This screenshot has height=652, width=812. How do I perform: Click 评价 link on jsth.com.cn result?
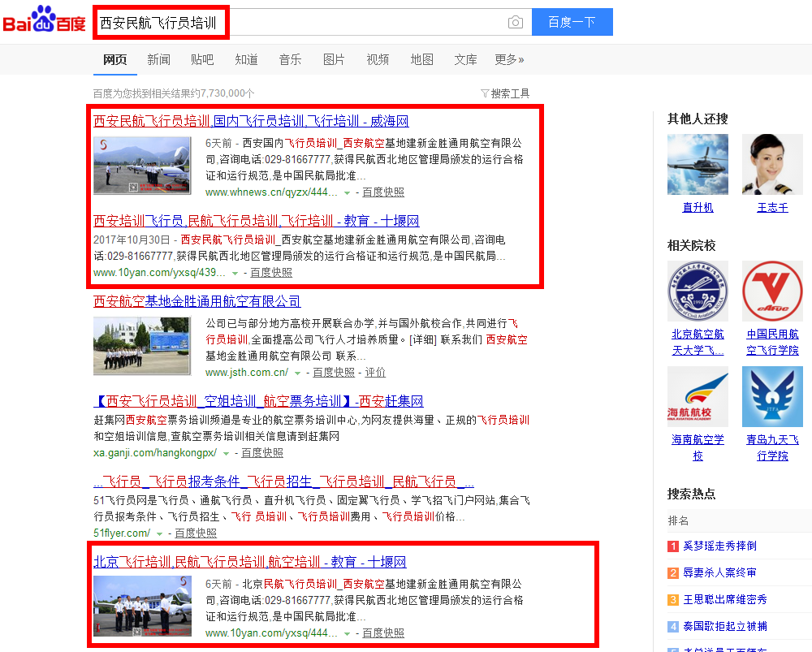(375, 373)
